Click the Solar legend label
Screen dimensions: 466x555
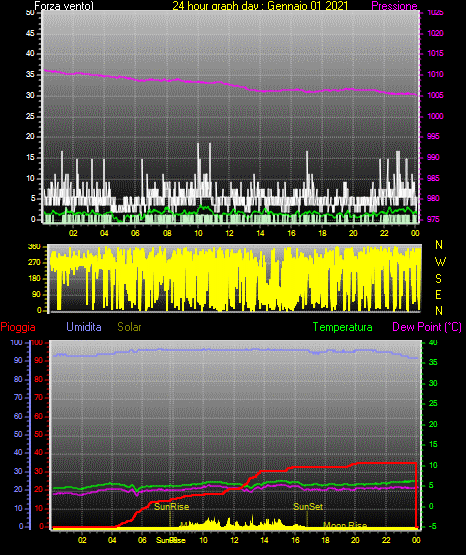point(130,327)
